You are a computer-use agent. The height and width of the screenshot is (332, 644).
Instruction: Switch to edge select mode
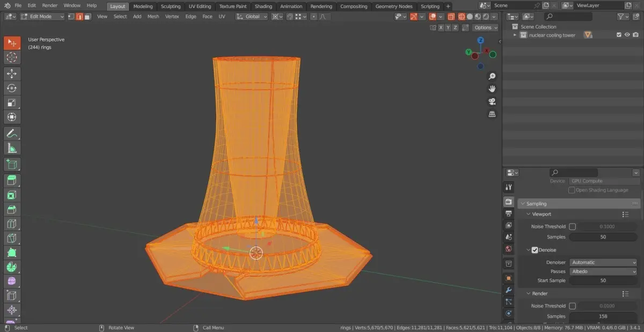tap(79, 17)
